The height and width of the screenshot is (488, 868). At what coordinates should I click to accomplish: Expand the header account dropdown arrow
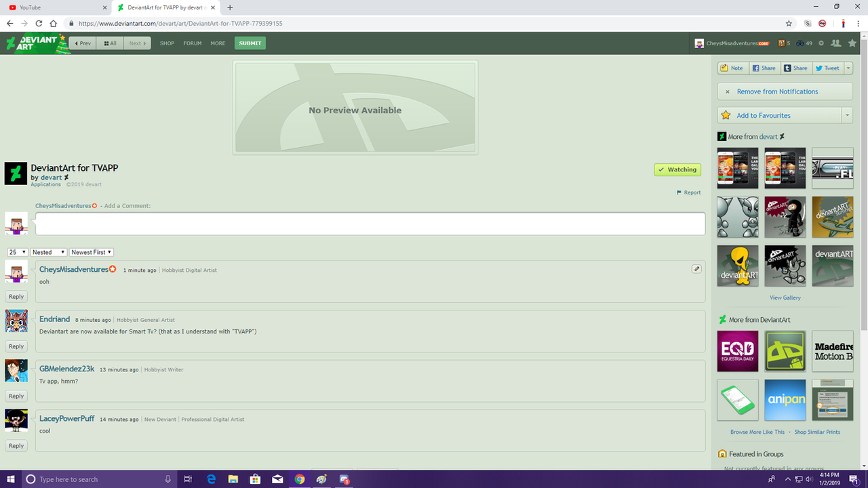[x=821, y=43]
